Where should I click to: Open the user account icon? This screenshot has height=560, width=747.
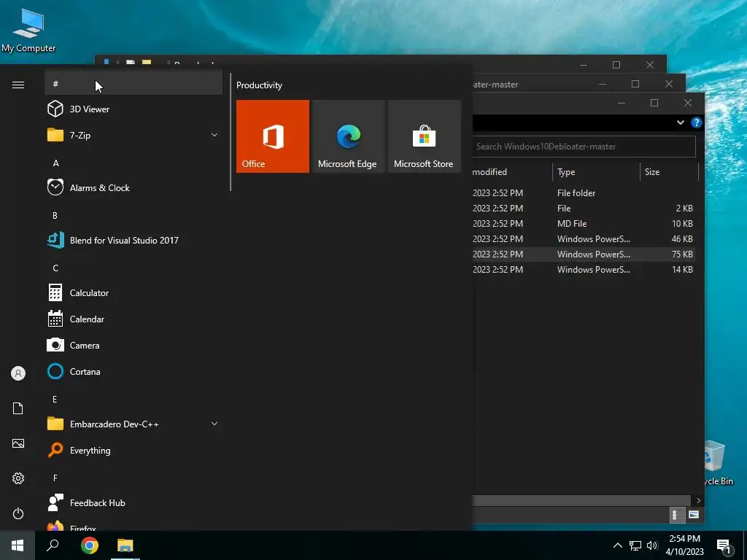[18, 373]
